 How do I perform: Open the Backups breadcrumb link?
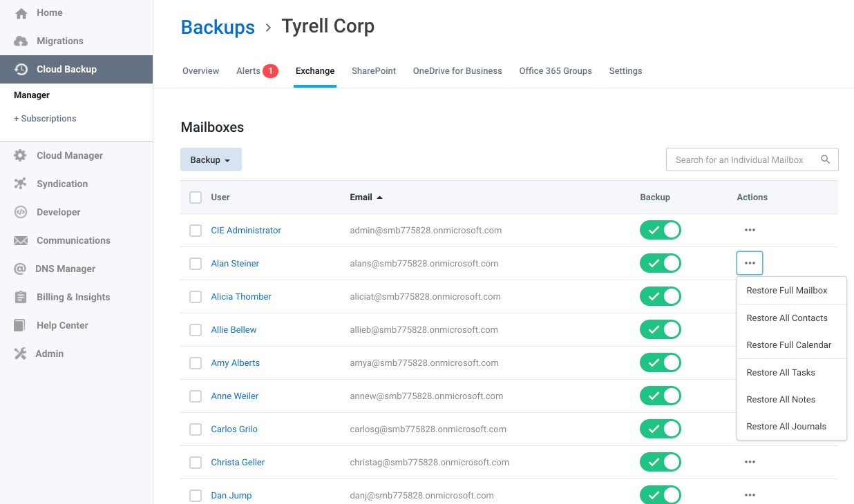point(218,27)
